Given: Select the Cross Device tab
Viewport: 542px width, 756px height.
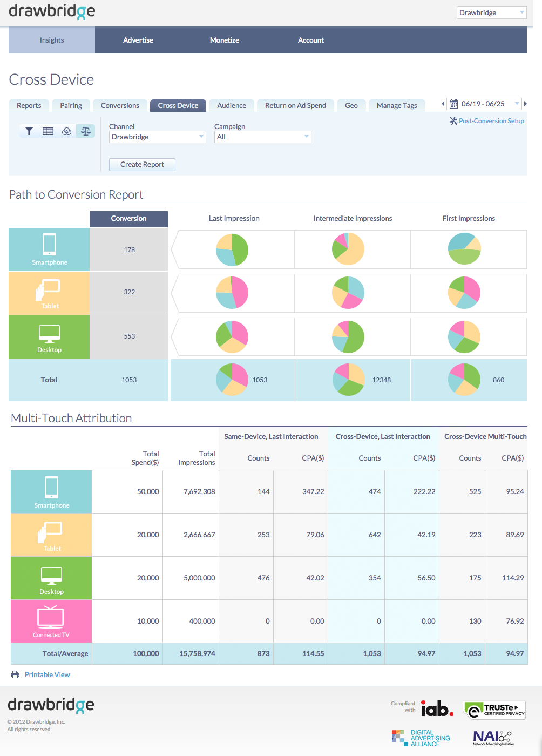Looking at the screenshot, I should [x=178, y=105].
